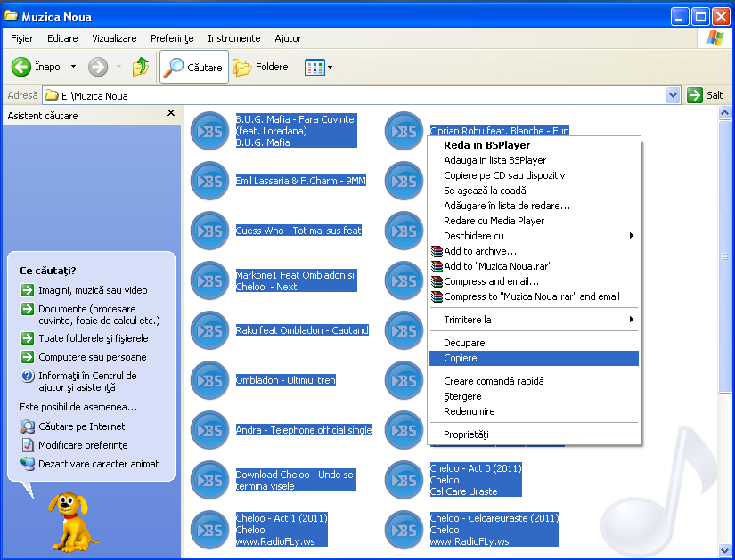Viewport: 735px width, 560px height.
Task: Go up one folder level icon
Action: click(140, 67)
